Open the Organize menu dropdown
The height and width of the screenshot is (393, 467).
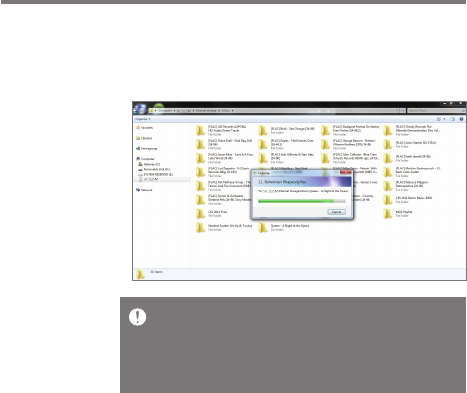[x=142, y=119]
